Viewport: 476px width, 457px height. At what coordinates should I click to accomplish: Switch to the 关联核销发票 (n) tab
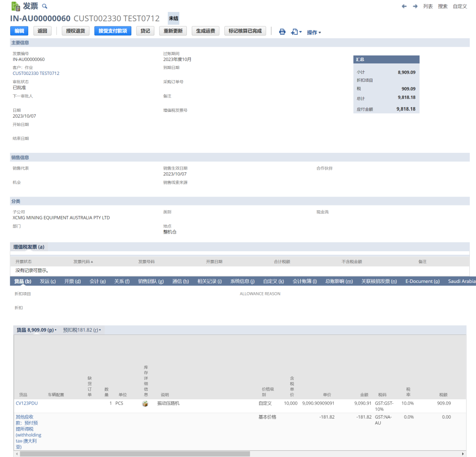coord(379,281)
